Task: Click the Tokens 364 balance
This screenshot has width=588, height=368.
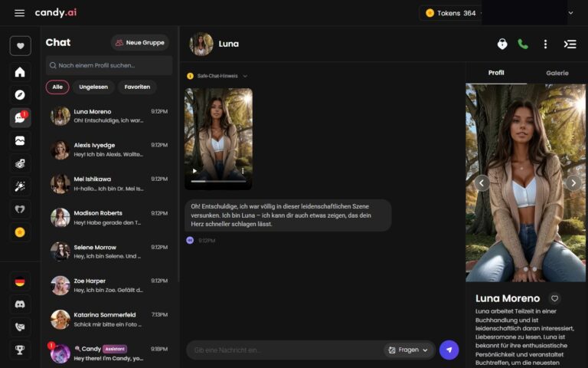Action: 450,13
